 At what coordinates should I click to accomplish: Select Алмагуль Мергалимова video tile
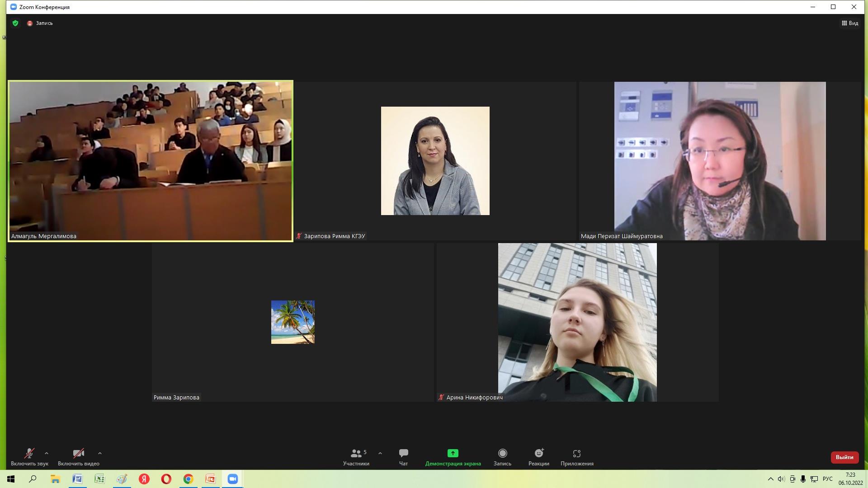pos(151,161)
